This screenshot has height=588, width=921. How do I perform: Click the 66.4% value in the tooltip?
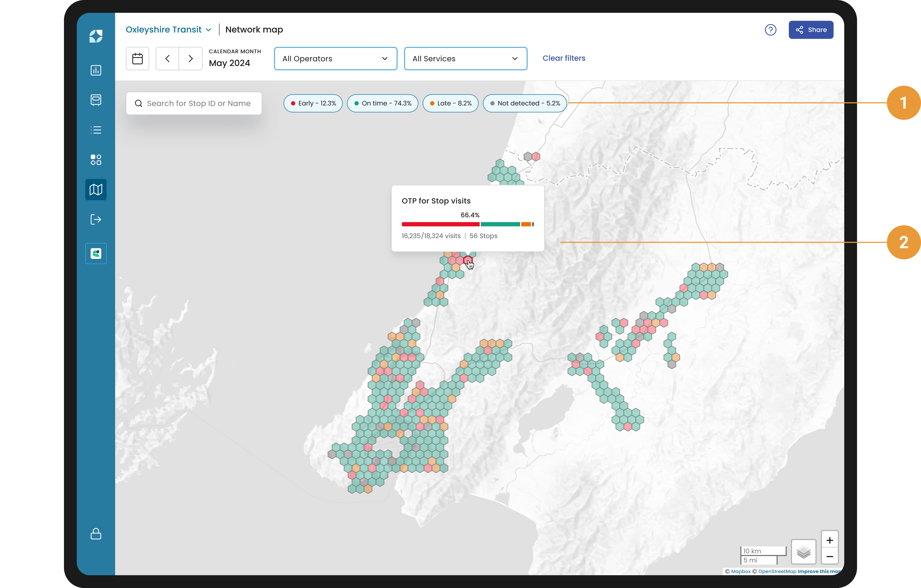tap(470, 215)
